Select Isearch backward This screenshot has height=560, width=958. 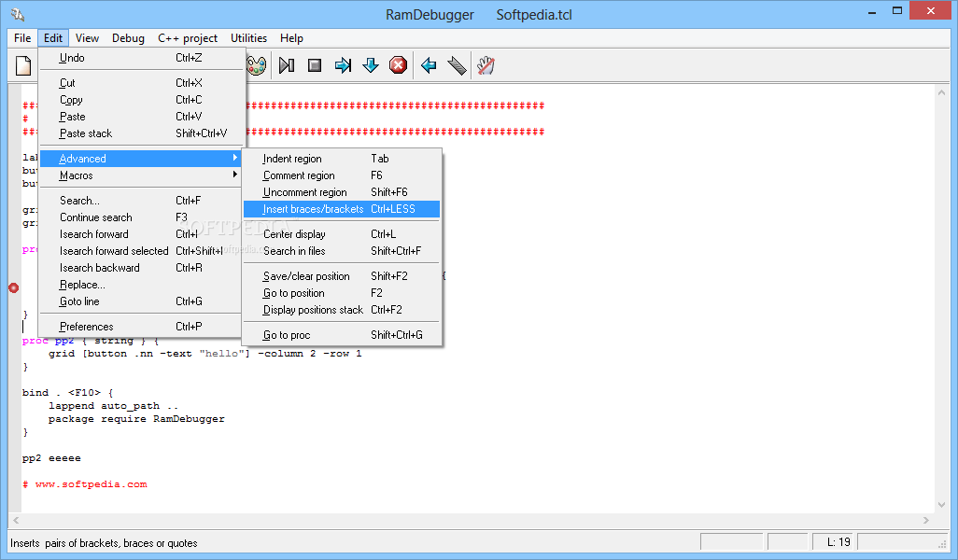click(140, 268)
